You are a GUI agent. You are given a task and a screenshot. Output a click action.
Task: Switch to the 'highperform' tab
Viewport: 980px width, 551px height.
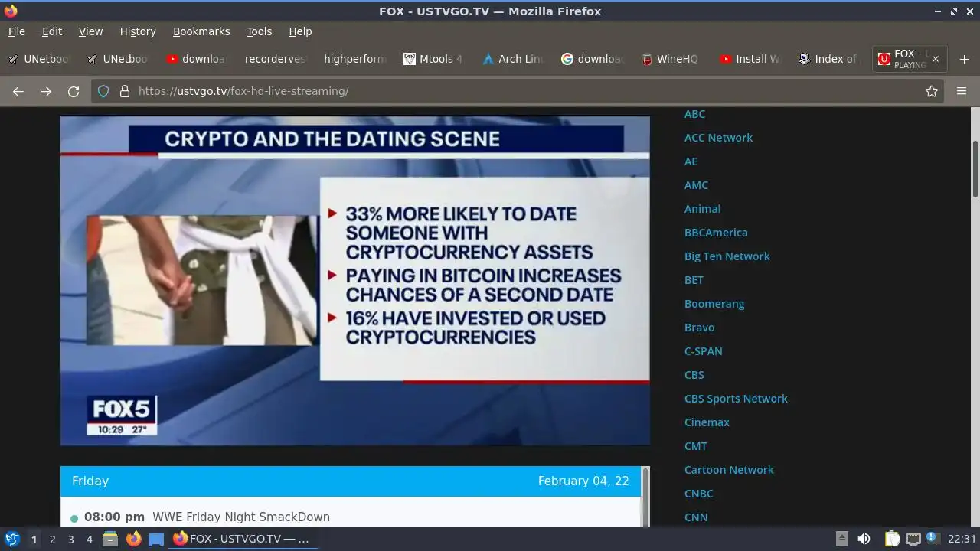pyautogui.click(x=354, y=59)
